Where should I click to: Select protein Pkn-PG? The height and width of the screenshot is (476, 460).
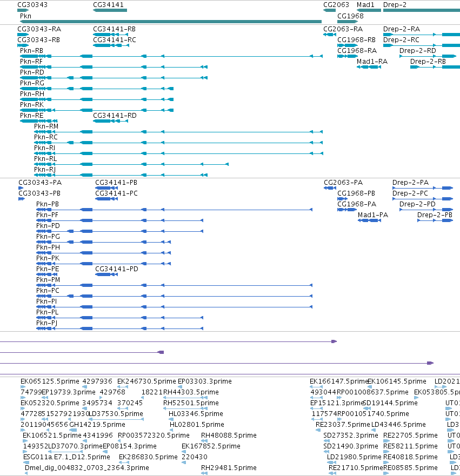coord(104,242)
